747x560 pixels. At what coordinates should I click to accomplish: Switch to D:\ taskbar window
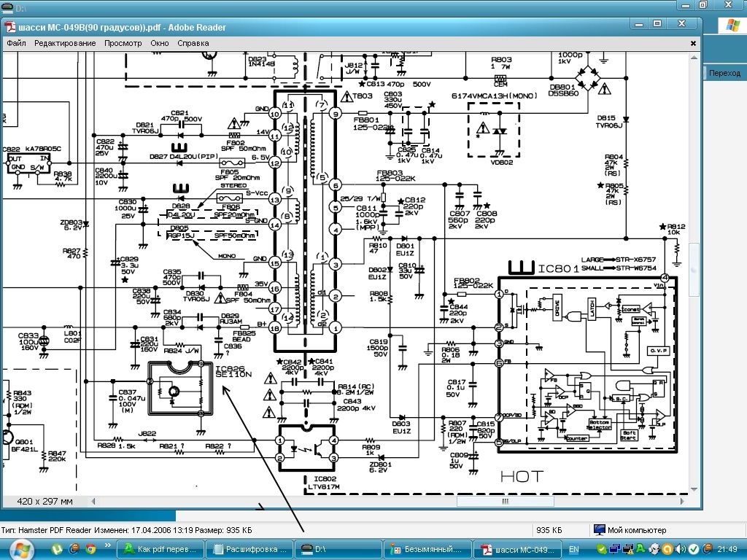338,550
